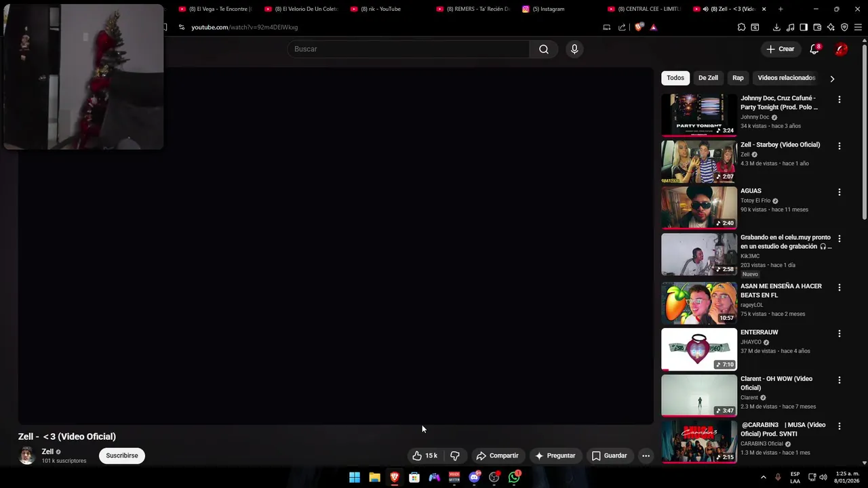
Task: Dislike the video with thumbs-down
Action: tap(455, 455)
